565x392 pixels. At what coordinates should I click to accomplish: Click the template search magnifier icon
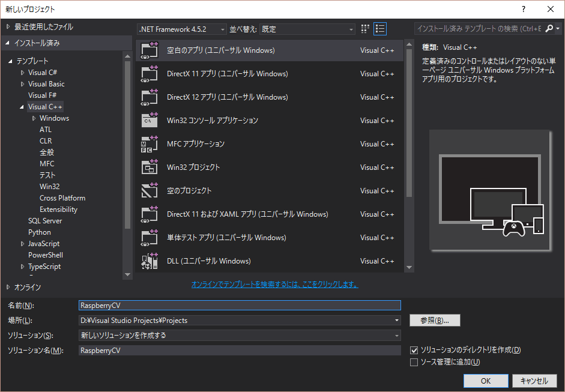(549, 29)
